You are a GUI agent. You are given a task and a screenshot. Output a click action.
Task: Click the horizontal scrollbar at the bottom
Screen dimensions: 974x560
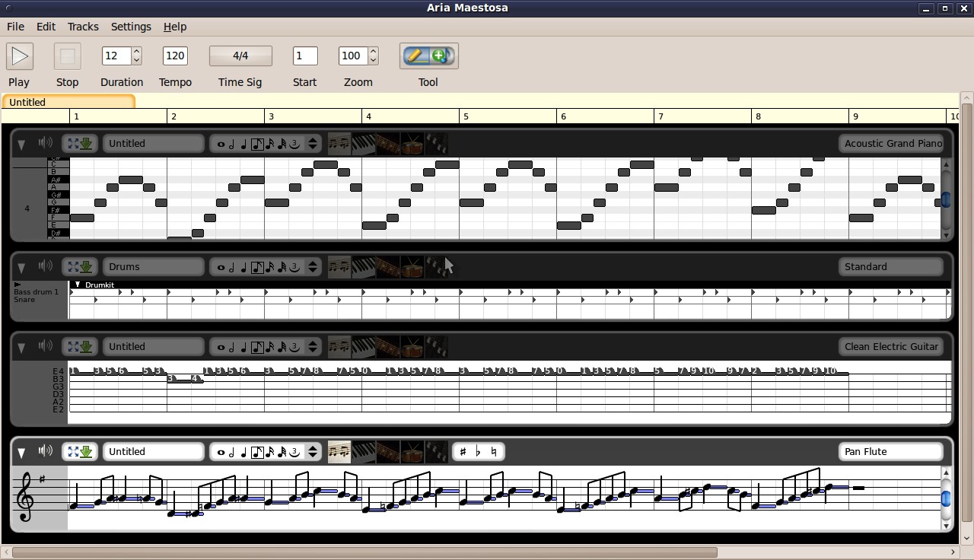click(365, 552)
